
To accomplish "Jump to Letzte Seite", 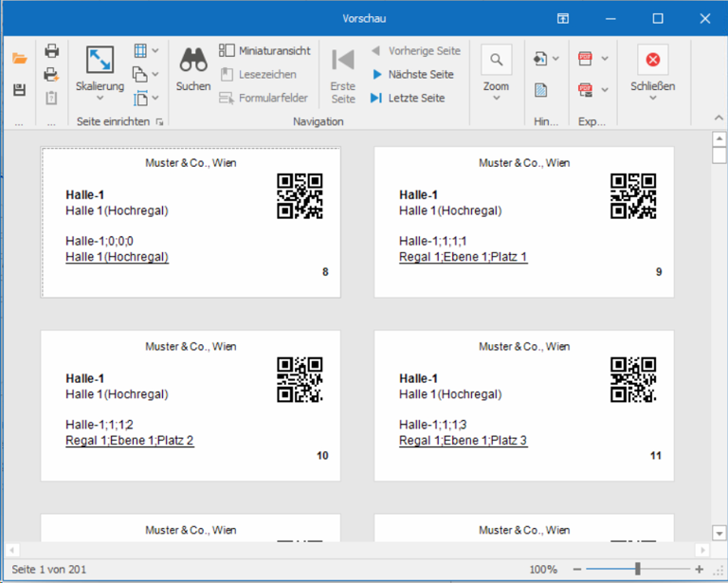I will tap(408, 98).
